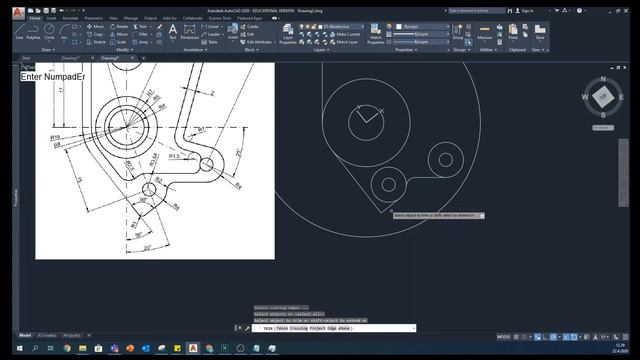This screenshot has height=360, width=640.
Task: Toggle ortho mode in status bar
Action: coord(545,337)
